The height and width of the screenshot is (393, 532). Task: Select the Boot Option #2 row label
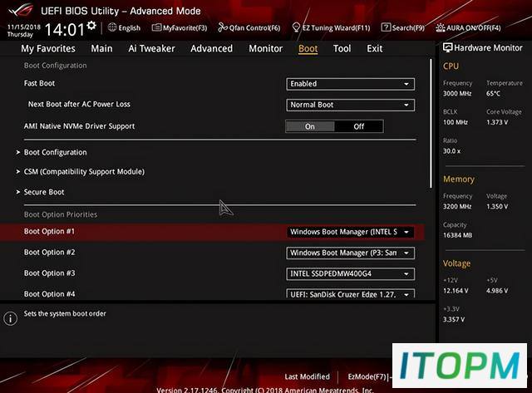point(49,253)
